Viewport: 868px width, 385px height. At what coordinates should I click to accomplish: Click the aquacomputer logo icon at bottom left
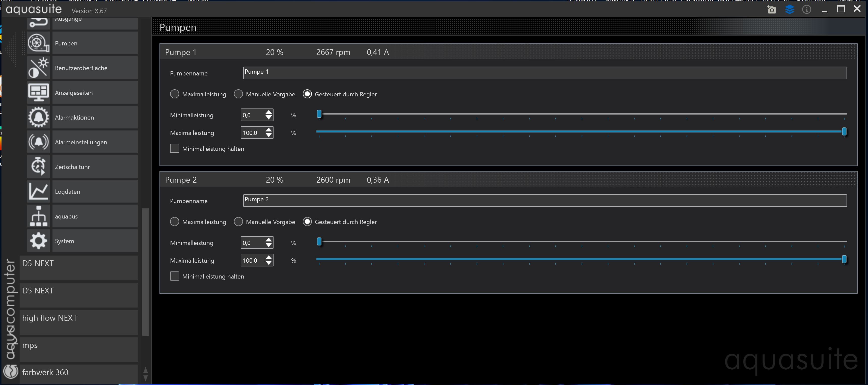point(11,372)
